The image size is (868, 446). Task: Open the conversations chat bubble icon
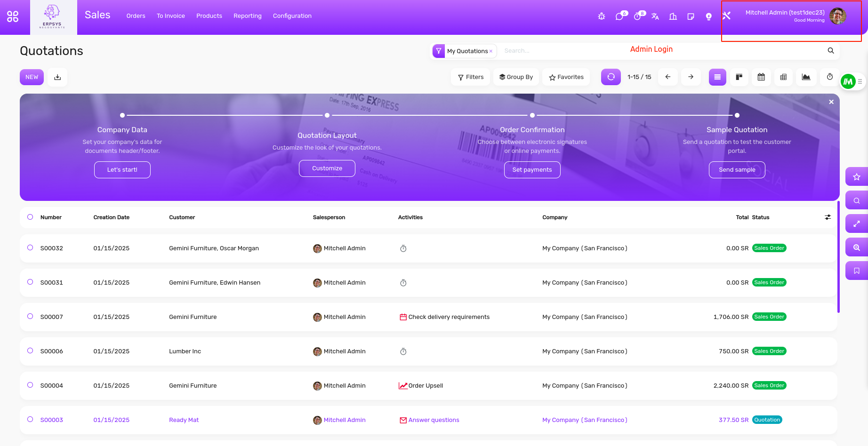[619, 16]
